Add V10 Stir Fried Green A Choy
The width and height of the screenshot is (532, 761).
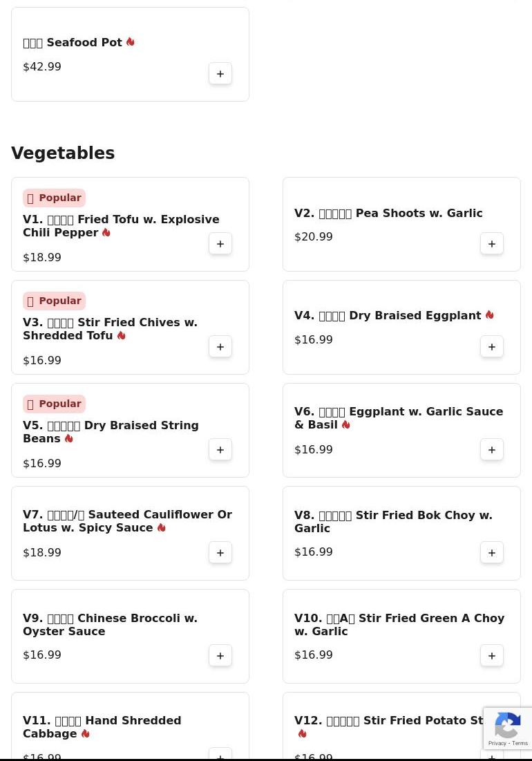click(x=492, y=655)
